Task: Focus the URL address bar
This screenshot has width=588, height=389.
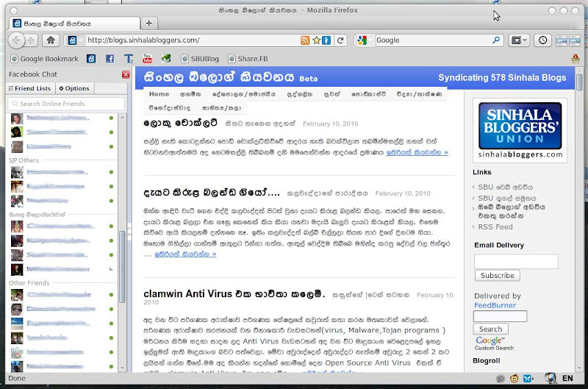Action: tap(193, 40)
